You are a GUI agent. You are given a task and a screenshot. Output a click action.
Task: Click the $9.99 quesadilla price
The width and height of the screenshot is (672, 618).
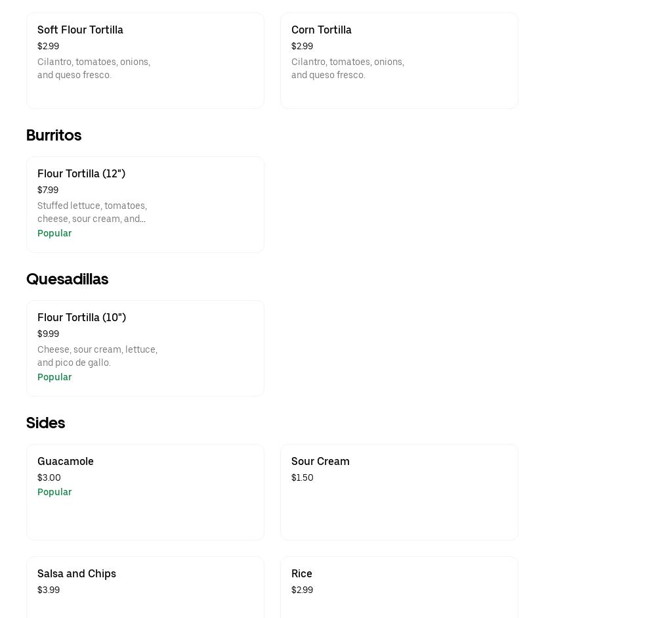pos(48,334)
